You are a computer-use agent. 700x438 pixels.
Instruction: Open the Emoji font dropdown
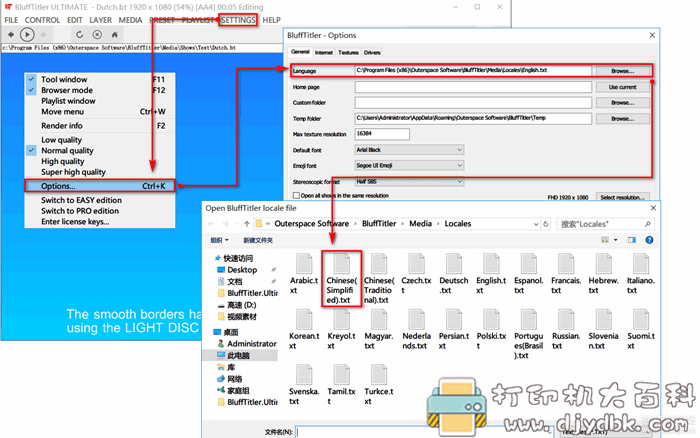(409, 166)
